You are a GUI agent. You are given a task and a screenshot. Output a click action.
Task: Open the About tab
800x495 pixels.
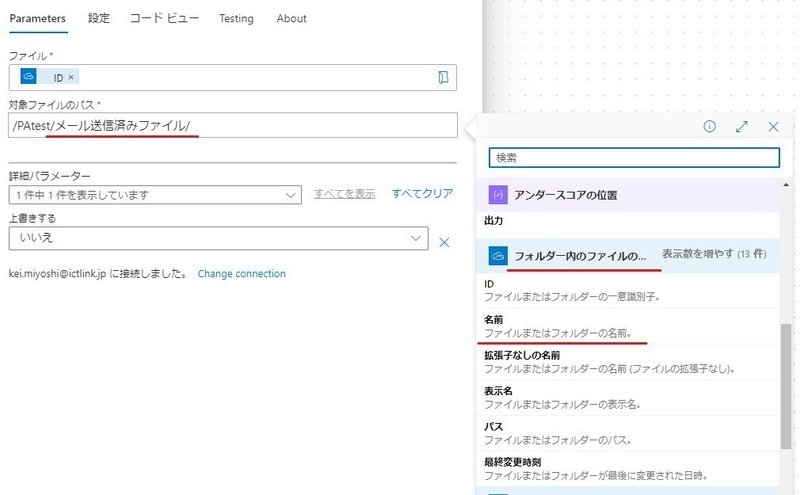click(291, 18)
